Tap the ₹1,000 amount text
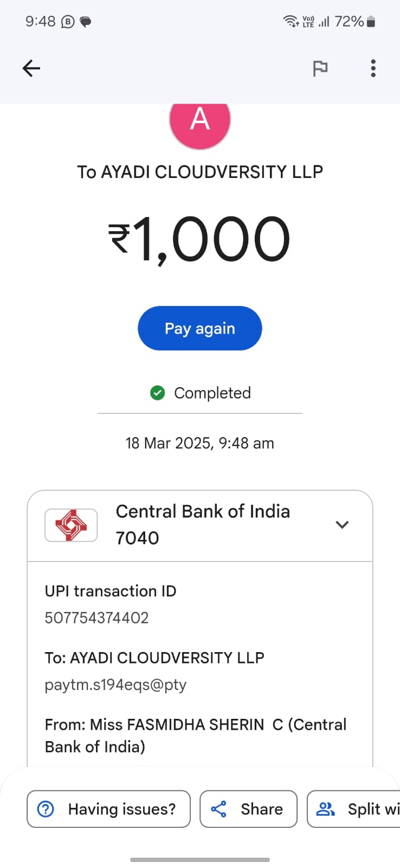Screen dimensions: 400x868 (200, 239)
